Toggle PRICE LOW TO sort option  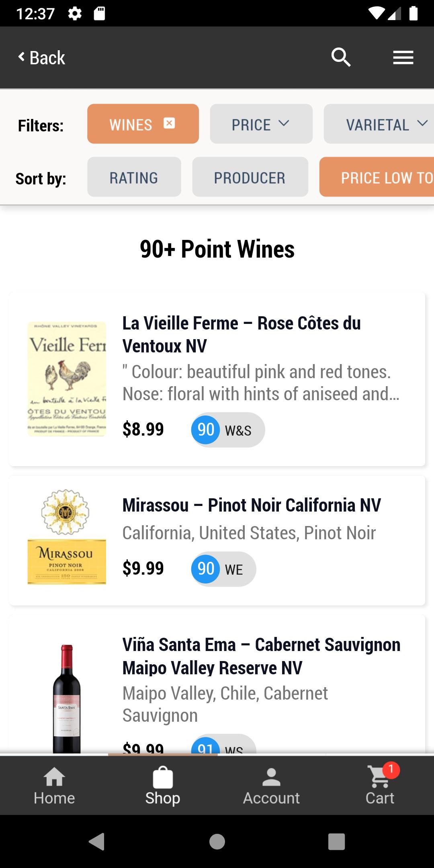tap(377, 177)
